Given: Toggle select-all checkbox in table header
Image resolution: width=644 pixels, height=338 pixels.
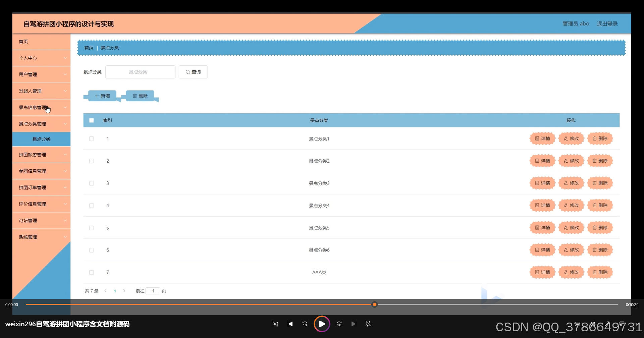Looking at the screenshot, I should tap(92, 120).
